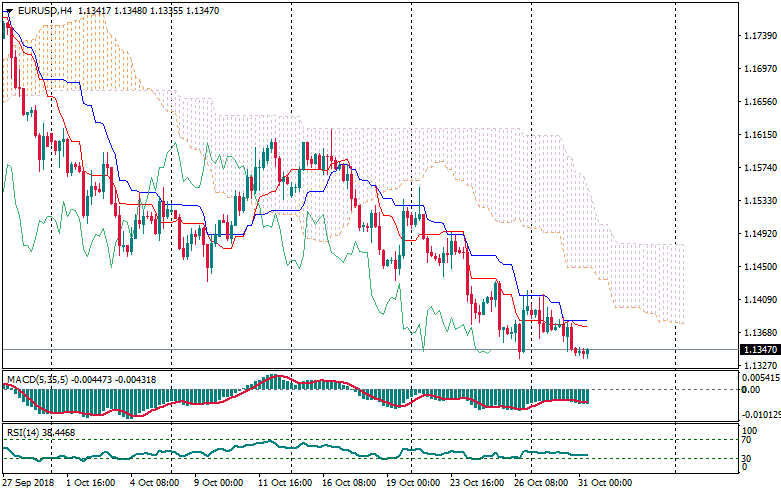Image resolution: width=781 pixels, height=494 pixels.
Task: Click the triangle arrow beside EURUSD,H4
Action: tap(9, 10)
